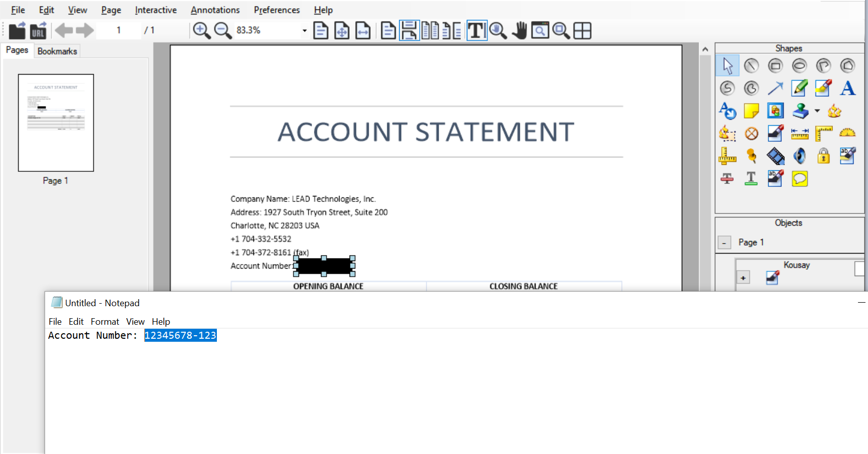The width and height of the screenshot is (868, 454).
Task: Select the Protractor measurement tool
Action: point(846,133)
